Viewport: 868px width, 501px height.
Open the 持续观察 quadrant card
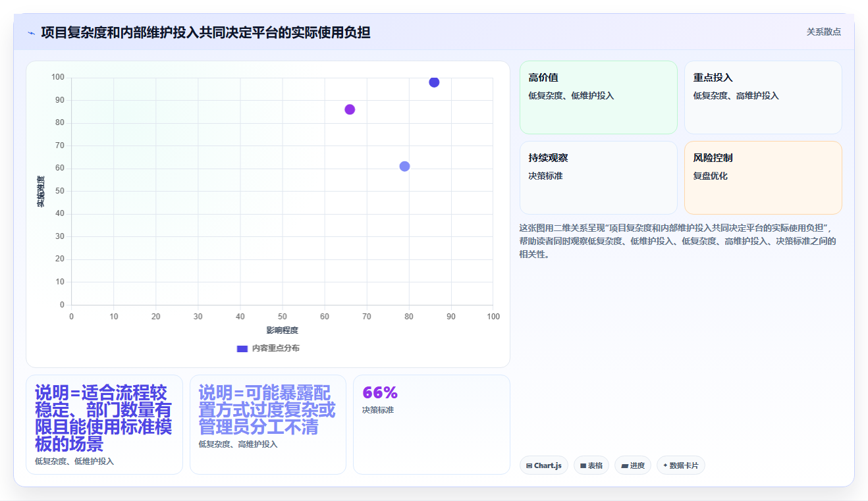[598, 178]
